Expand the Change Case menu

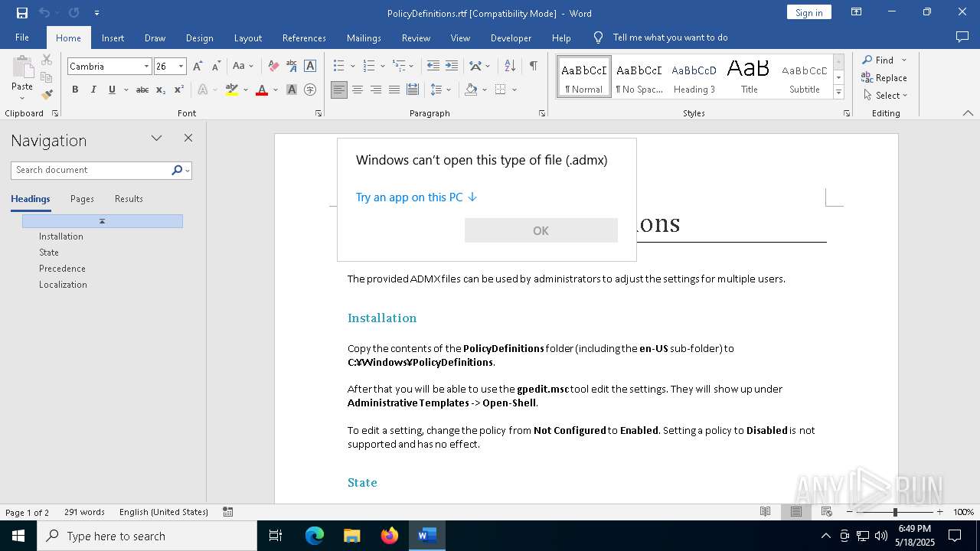click(243, 67)
